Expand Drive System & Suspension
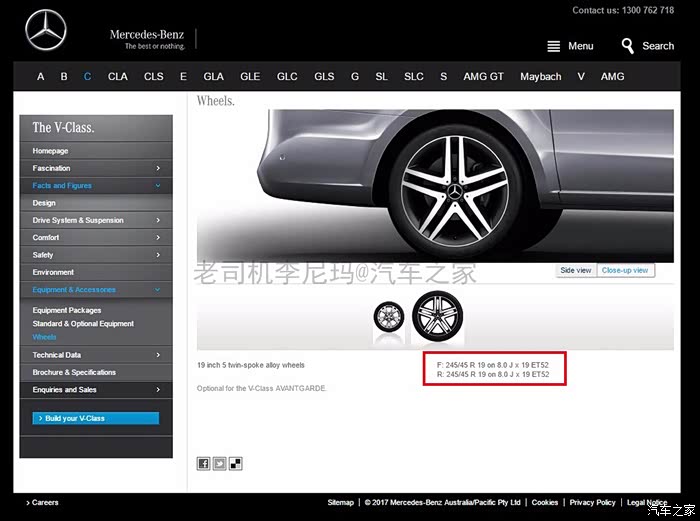The image size is (700, 521). [96, 220]
